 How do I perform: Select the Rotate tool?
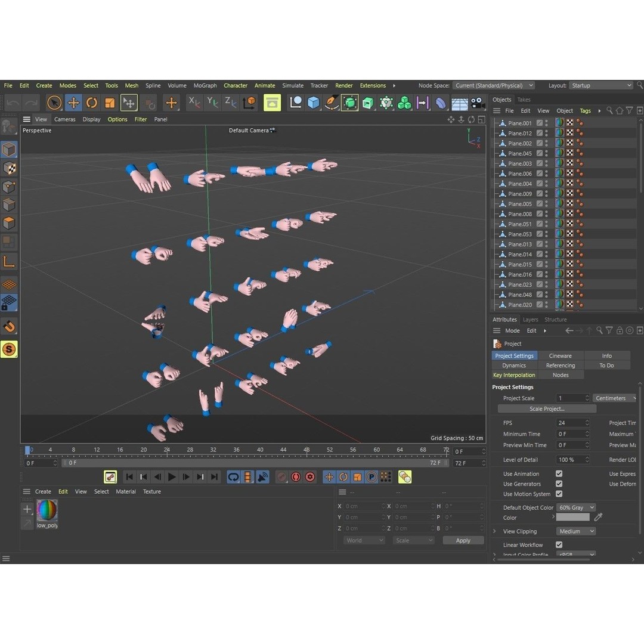point(91,103)
